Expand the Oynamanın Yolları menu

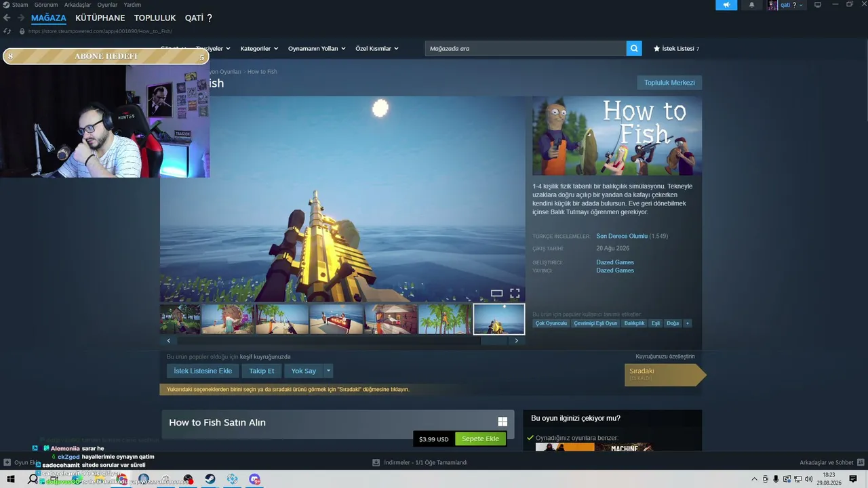pos(317,49)
